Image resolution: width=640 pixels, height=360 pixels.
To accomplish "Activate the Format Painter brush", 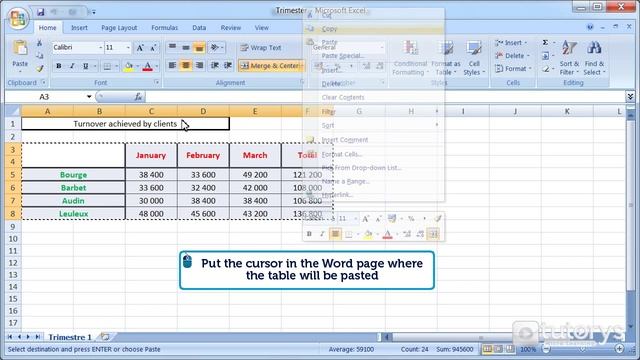I will 40,69.
